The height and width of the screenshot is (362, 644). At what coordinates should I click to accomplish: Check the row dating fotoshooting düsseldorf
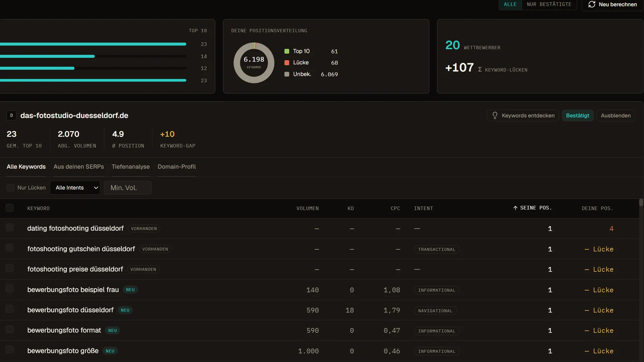(10, 228)
